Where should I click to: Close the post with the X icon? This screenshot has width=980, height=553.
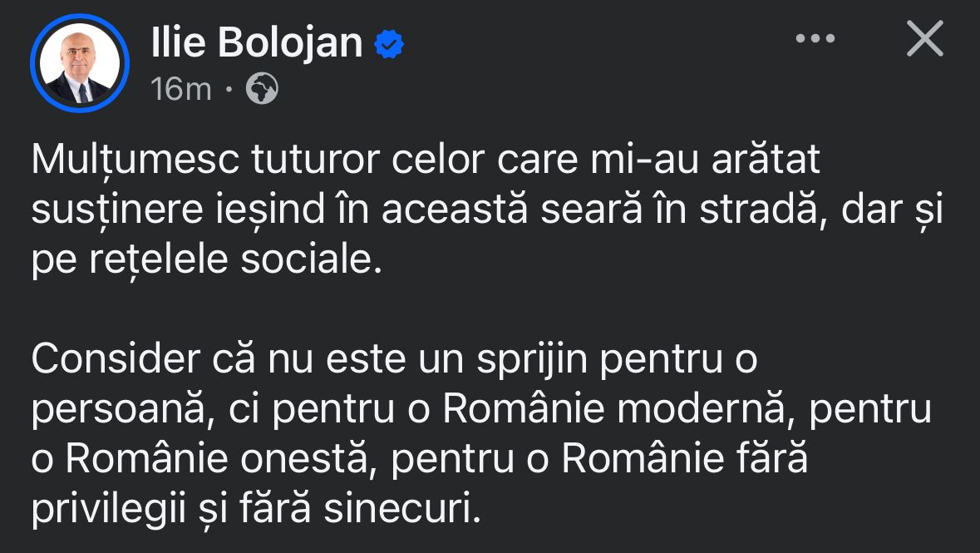tap(924, 39)
